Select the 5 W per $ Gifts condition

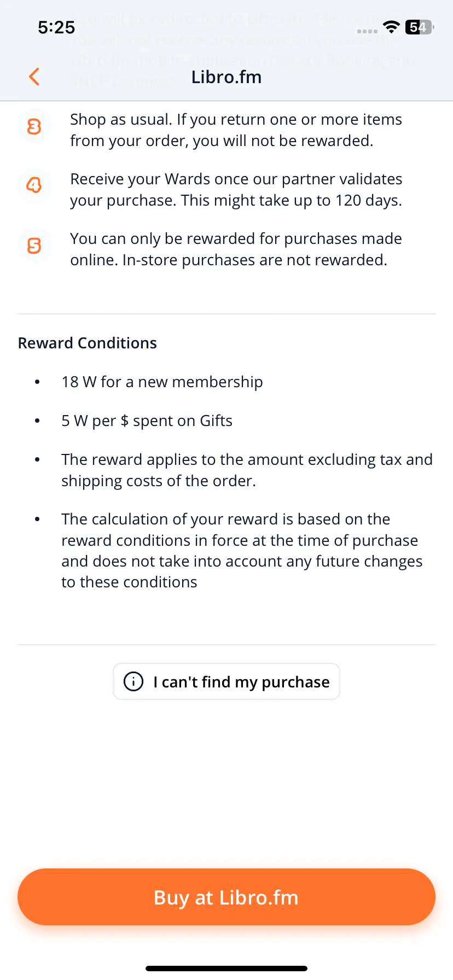pyautogui.click(x=147, y=421)
